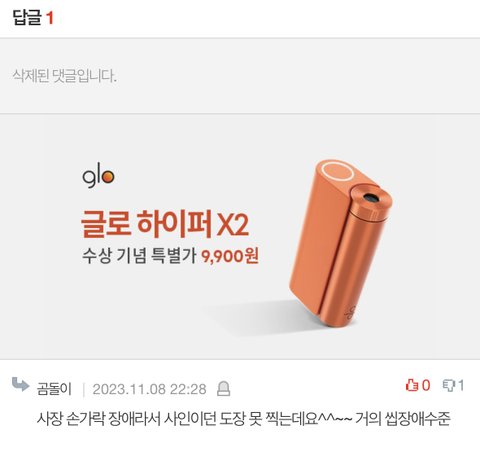The width and height of the screenshot is (480, 452).
Task: Click the siren report icon
Action: tap(223, 389)
